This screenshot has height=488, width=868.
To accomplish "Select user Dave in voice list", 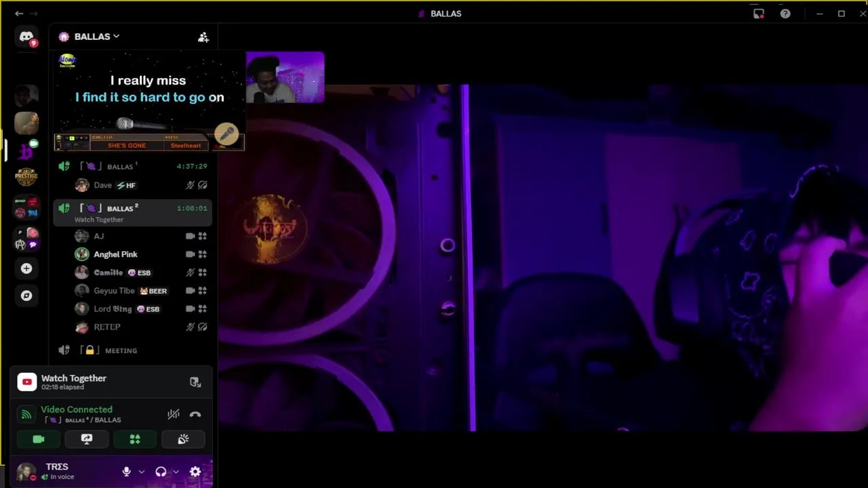I will tap(141, 185).
